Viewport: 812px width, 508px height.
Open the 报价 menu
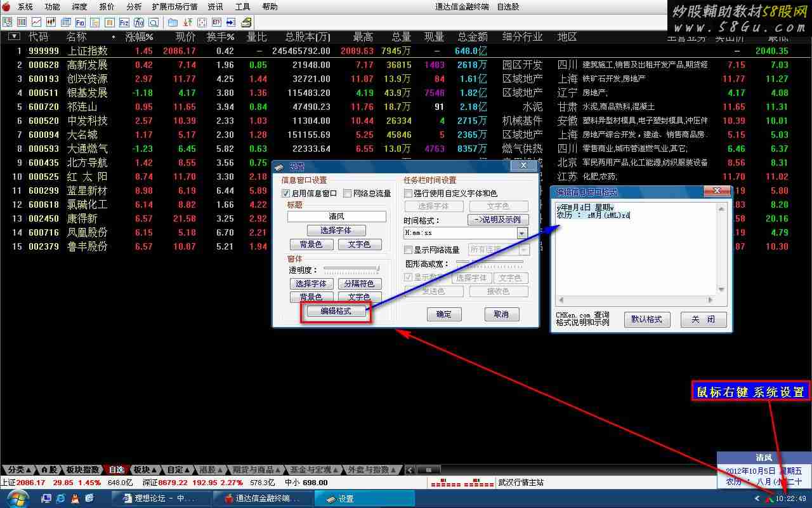tap(107, 7)
